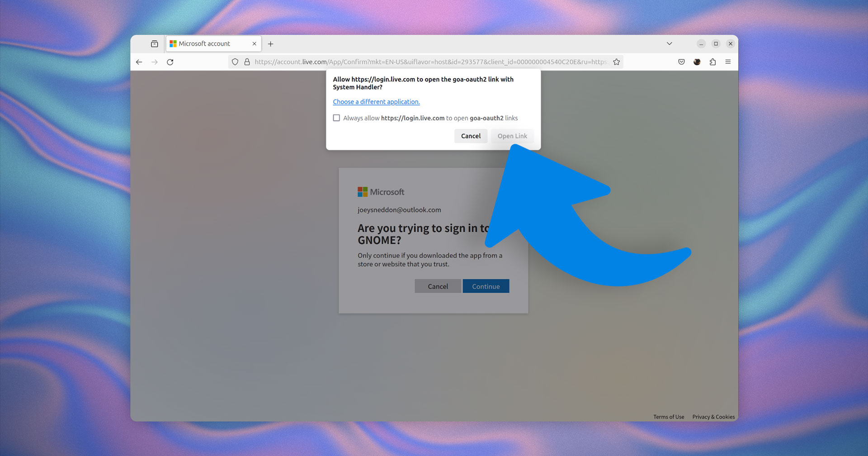
Task: Bookmark this page with the star
Action: [616, 62]
